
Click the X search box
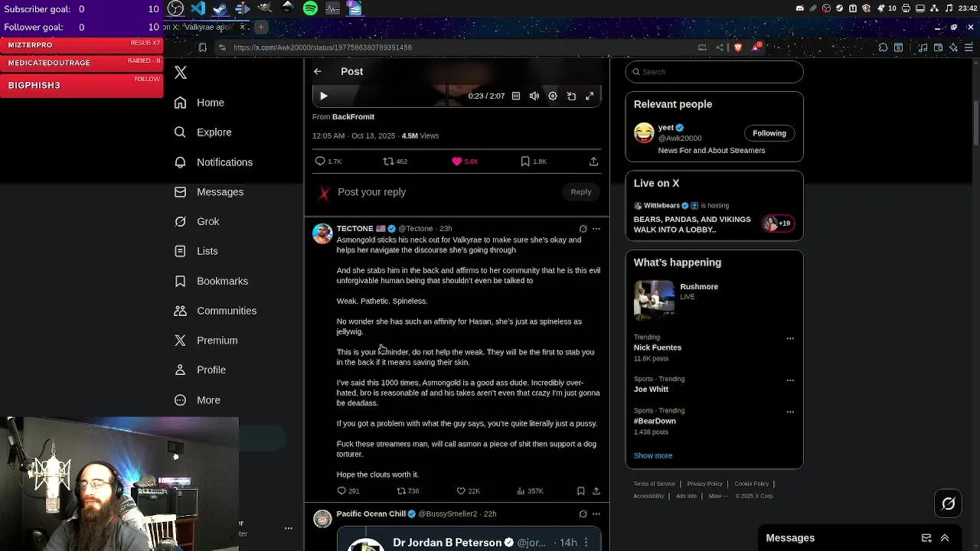click(x=714, y=72)
